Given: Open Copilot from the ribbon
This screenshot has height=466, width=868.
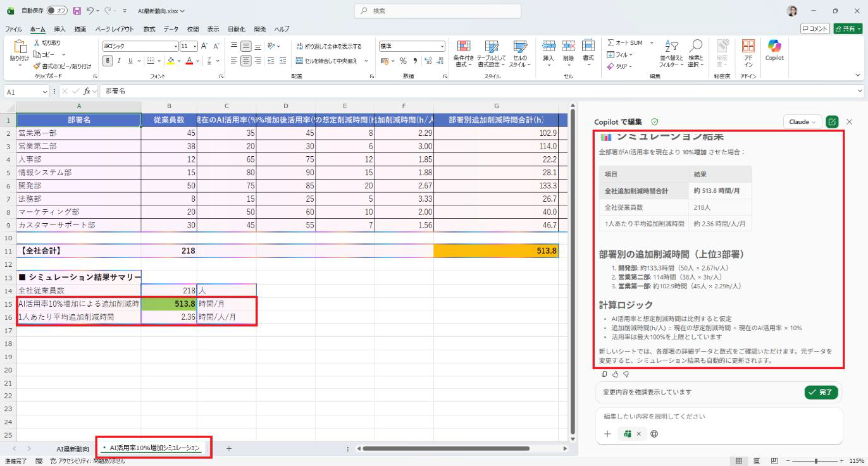Looking at the screenshot, I should pyautogui.click(x=774, y=50).
